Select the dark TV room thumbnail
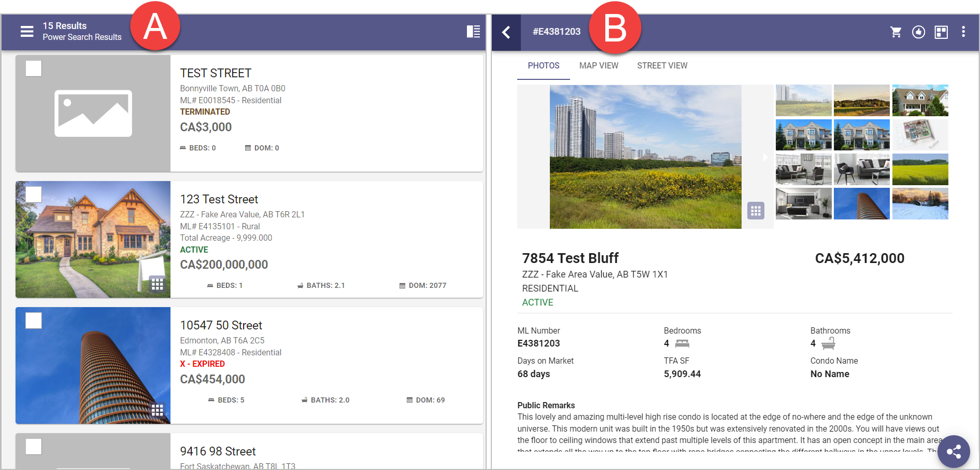This screenshot has width=980, height=470. click(x=804, y=203)
